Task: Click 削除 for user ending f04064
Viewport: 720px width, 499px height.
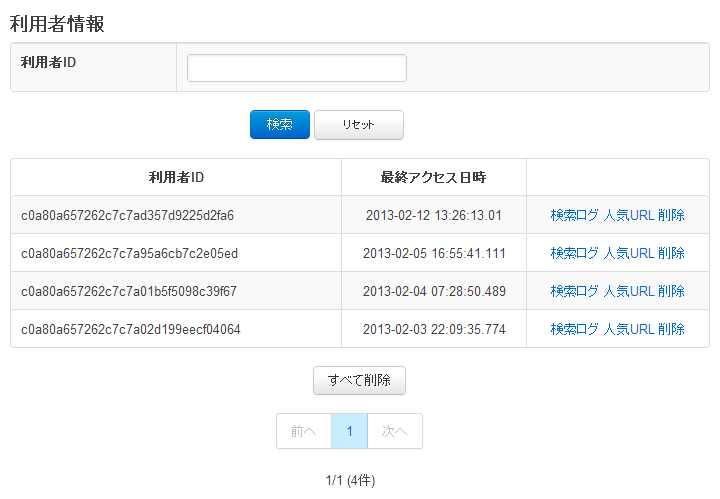Action: [671, 329]
